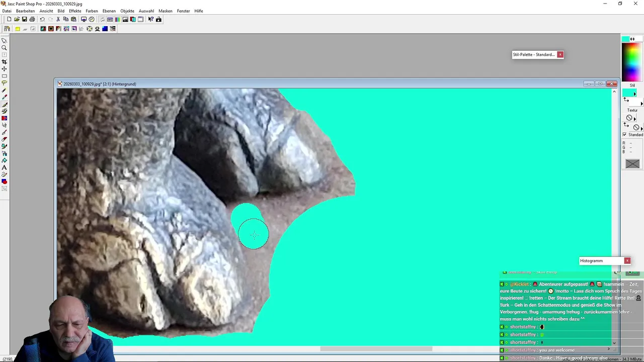Select the Magic Wand tool
The image size is (644, 362).
click(5, 90)
